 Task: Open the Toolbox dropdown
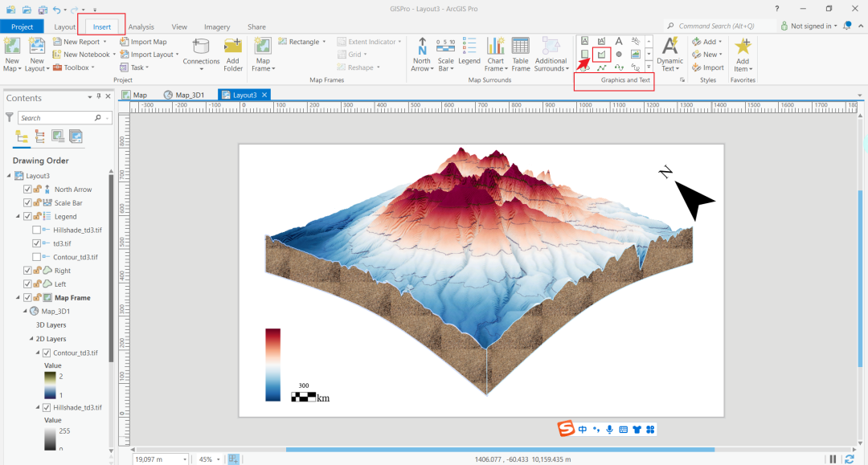(92, 67)
